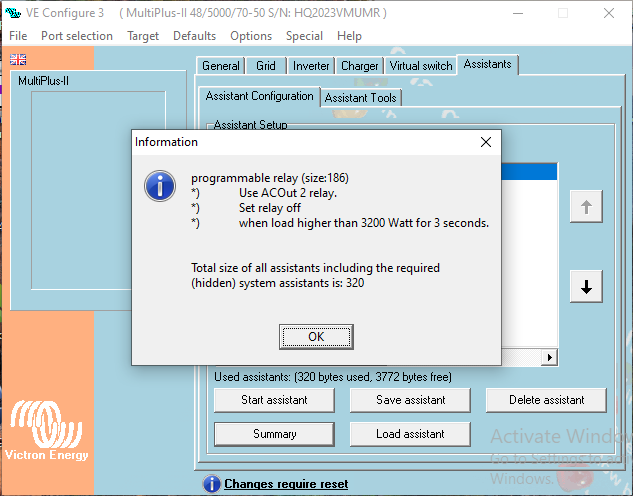Close the VE Configure 3 window

click(609, 13)
